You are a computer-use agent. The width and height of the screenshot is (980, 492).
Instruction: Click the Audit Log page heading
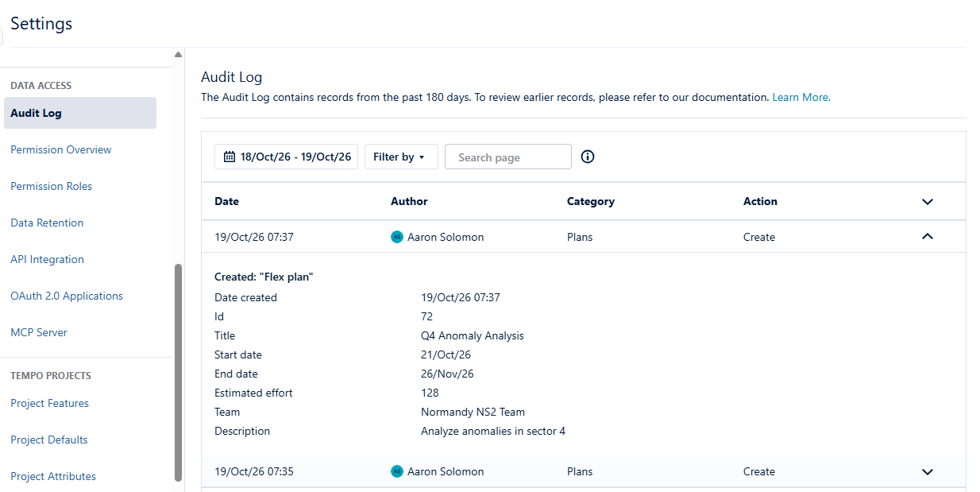tap(231, 77)
